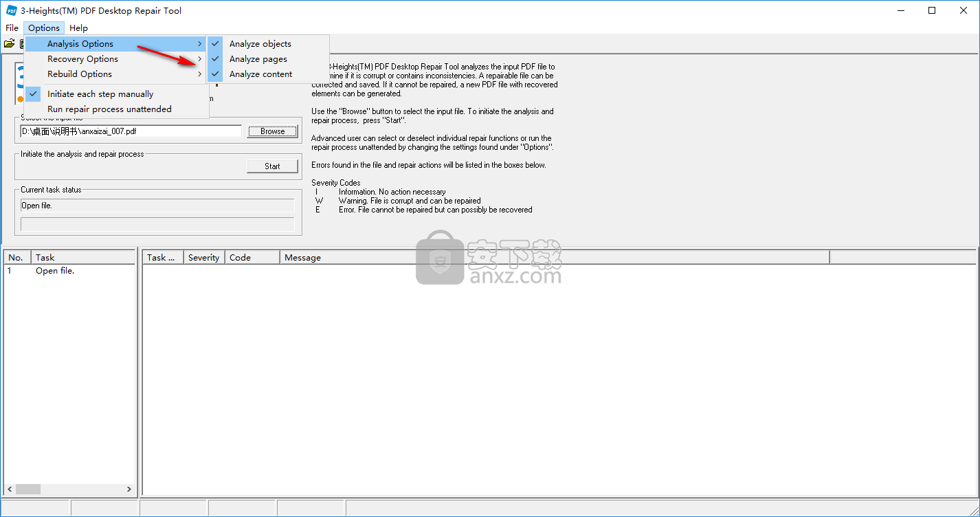Screen dimensions: 980x517
Task: Click the PDF app icon in title bar
Action: [x=11, y=10]
